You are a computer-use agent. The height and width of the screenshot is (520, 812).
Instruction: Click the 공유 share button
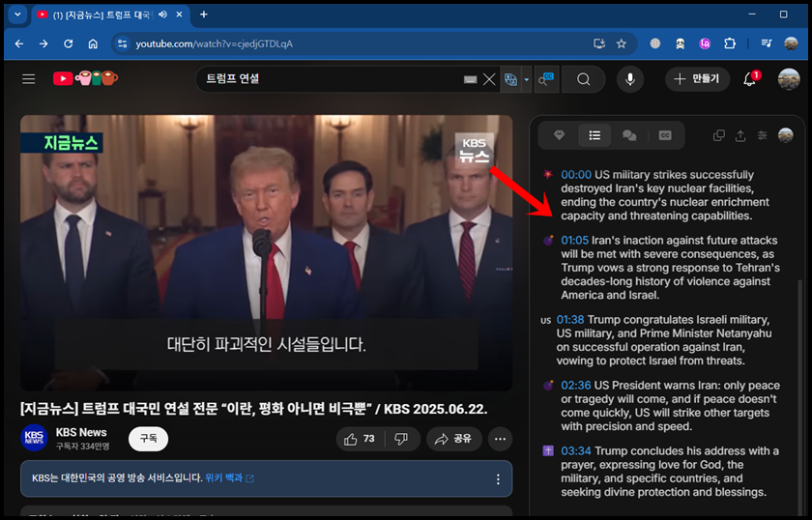click(454, 439)
